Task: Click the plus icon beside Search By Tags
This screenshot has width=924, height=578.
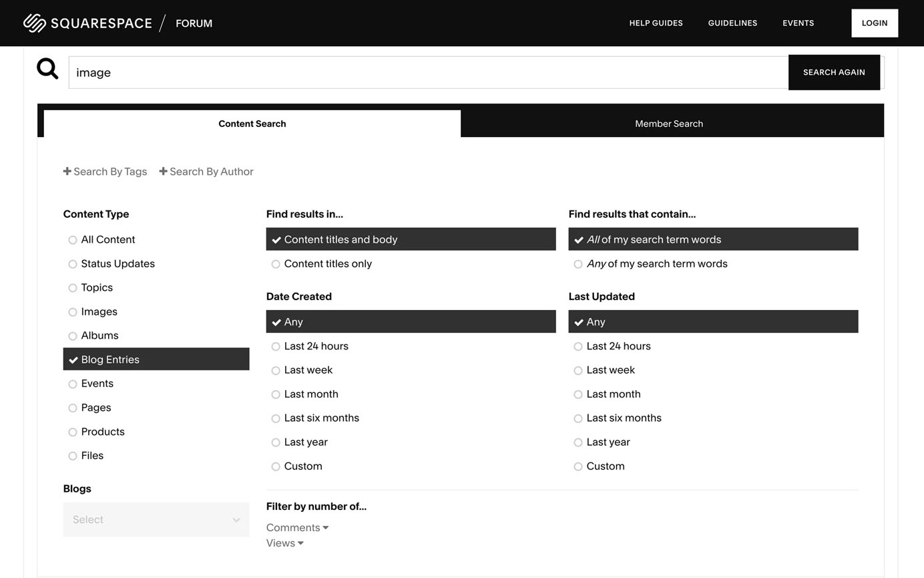Action: pyautogui.click(x=67, y=171)
